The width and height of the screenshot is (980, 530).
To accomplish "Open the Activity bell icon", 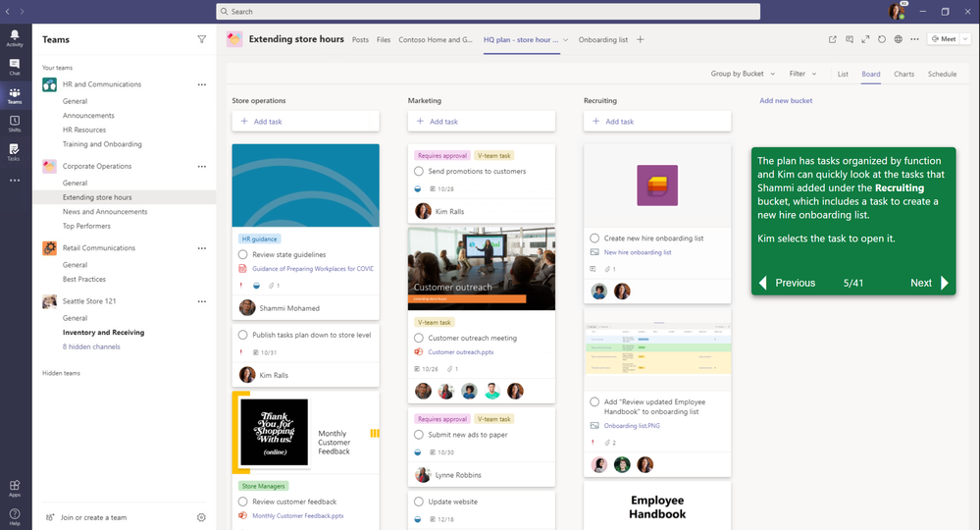I will coord(15,37).
